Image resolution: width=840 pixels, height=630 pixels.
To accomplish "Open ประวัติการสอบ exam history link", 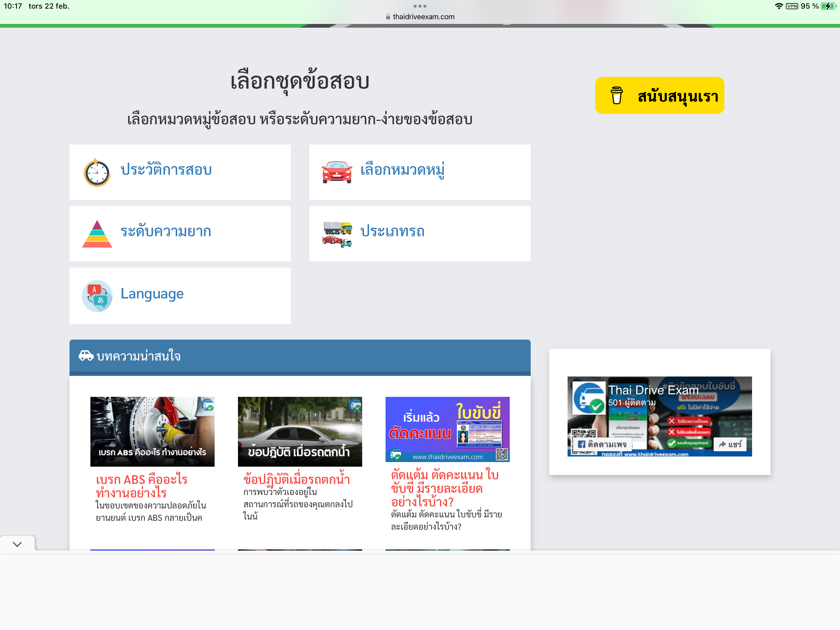I will pyautogui.click(x=166, y=170).
